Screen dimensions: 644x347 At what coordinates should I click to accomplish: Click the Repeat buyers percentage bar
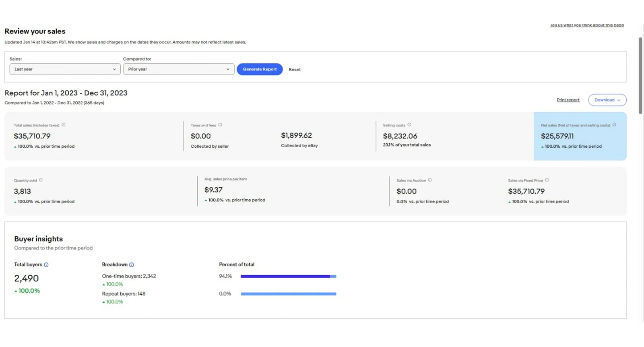288,294
